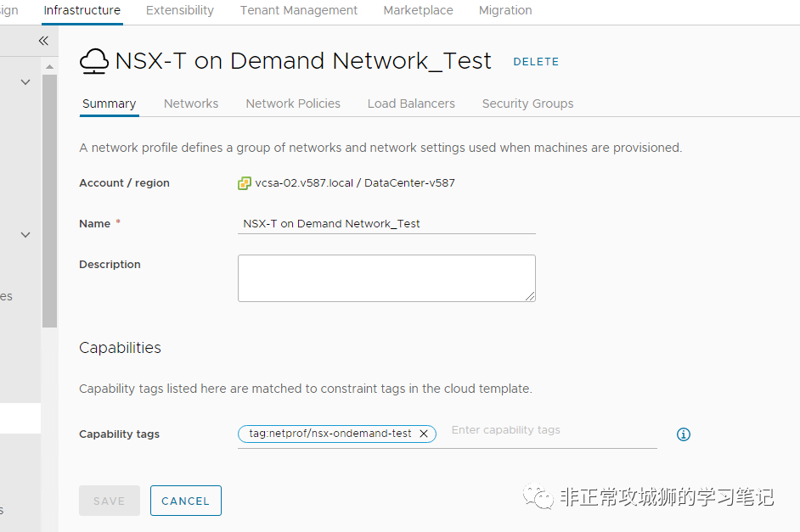This screenshot has width=800, height=532.
Task: Open the Tenant Management tab
Action: coord(299,11)
